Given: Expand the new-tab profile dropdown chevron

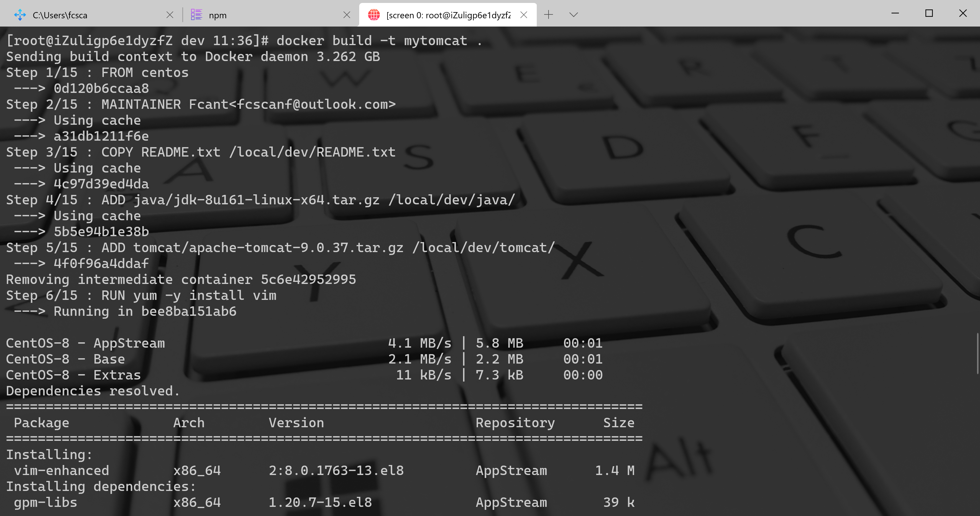Looking at the screenshot, I should click(573, 15).
